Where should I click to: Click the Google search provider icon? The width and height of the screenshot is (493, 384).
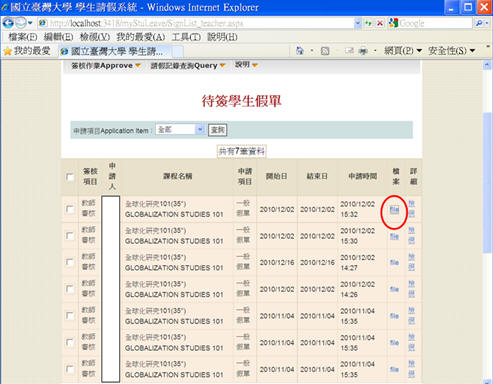pyautogui.click(x=393, y=23)
